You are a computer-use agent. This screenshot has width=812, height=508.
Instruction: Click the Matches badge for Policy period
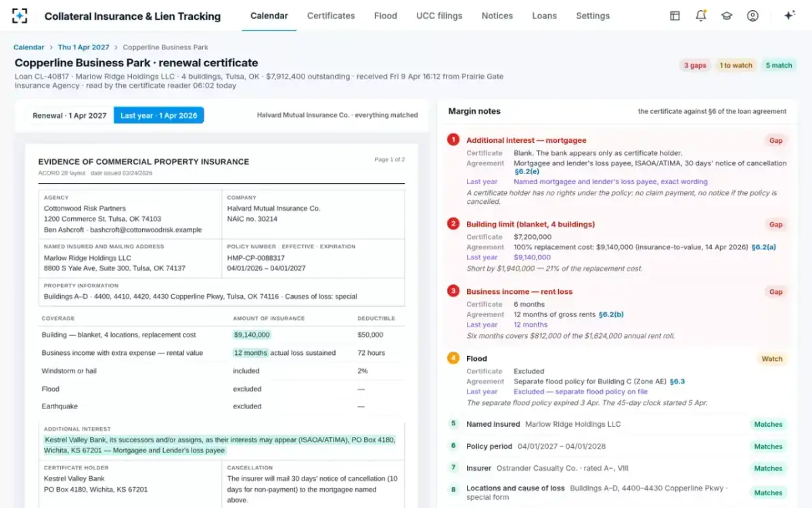769,446
